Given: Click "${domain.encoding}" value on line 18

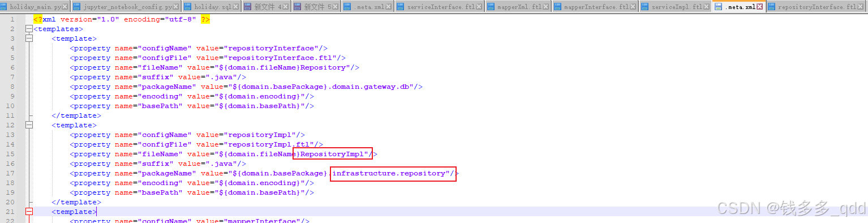Looking at the screenshot, I should 259,183.
